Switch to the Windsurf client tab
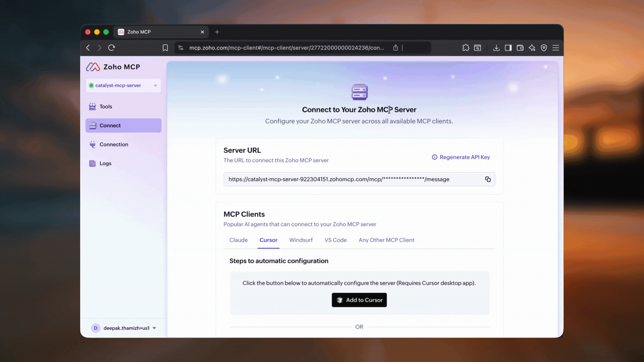 (x=301, y=240)
